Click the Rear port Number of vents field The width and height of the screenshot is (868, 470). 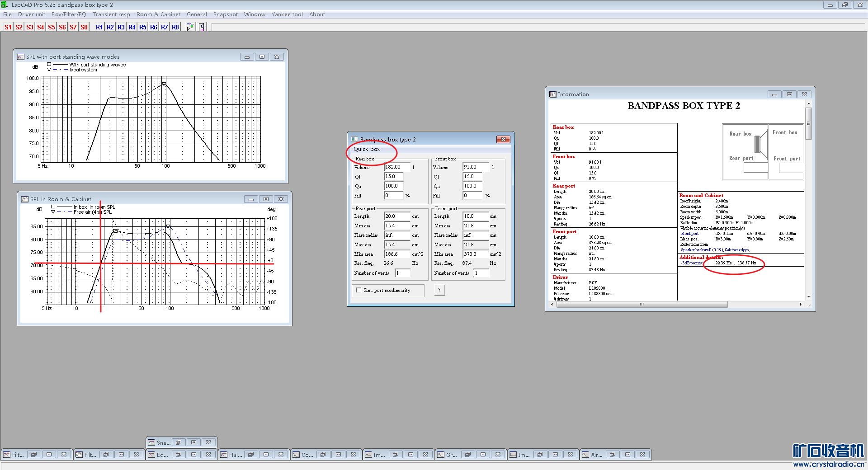[x=402, y=273]
